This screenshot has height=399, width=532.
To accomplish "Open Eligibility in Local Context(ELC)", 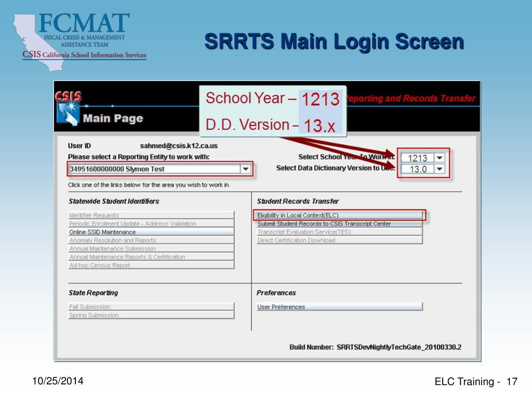I will pos(339,215).
